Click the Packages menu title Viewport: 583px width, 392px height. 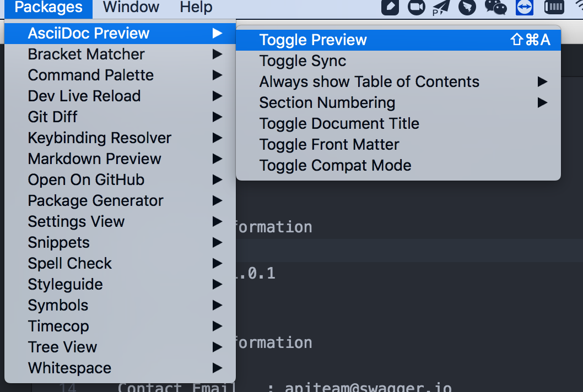tap(48, 7)
